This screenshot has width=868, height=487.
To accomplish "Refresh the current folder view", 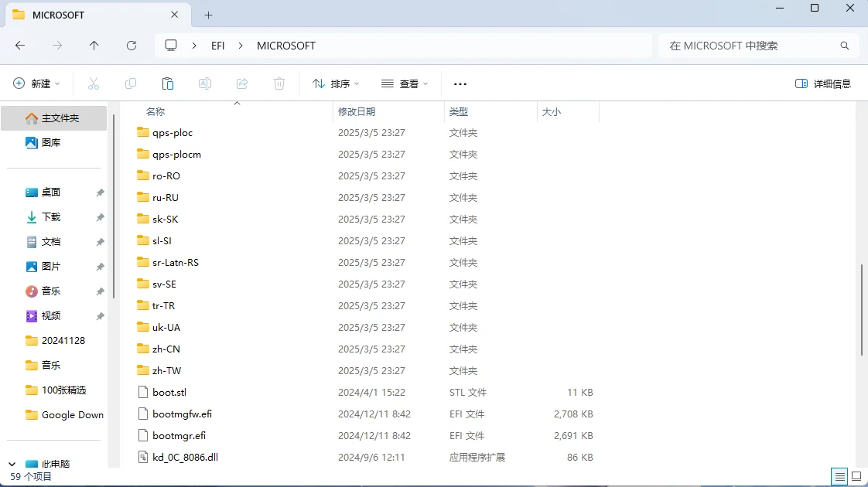I will 132,46.
